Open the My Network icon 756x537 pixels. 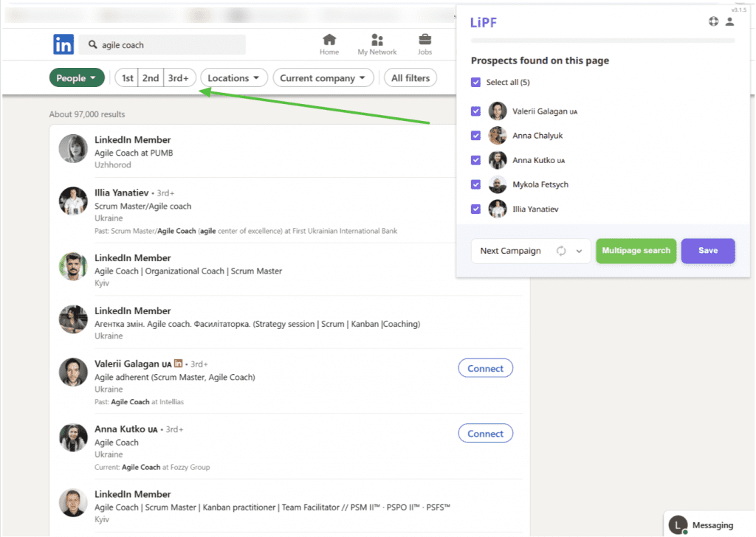pos(377,40)
